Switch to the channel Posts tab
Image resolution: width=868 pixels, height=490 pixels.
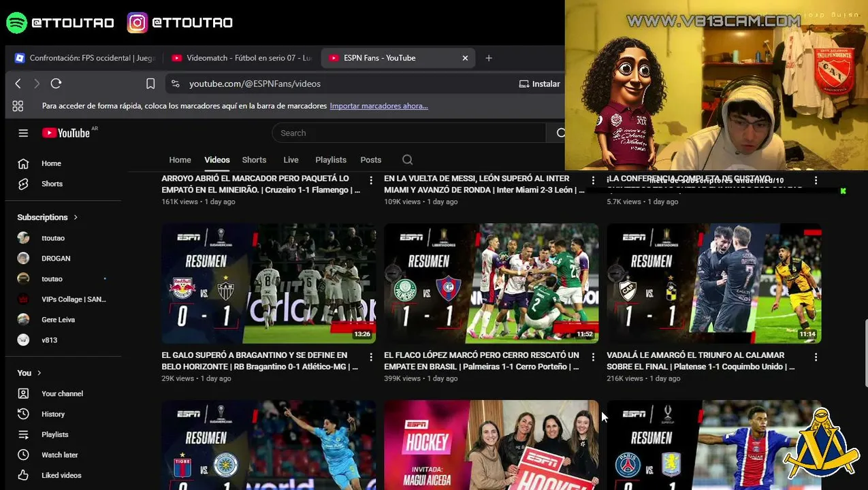point(370,160)
